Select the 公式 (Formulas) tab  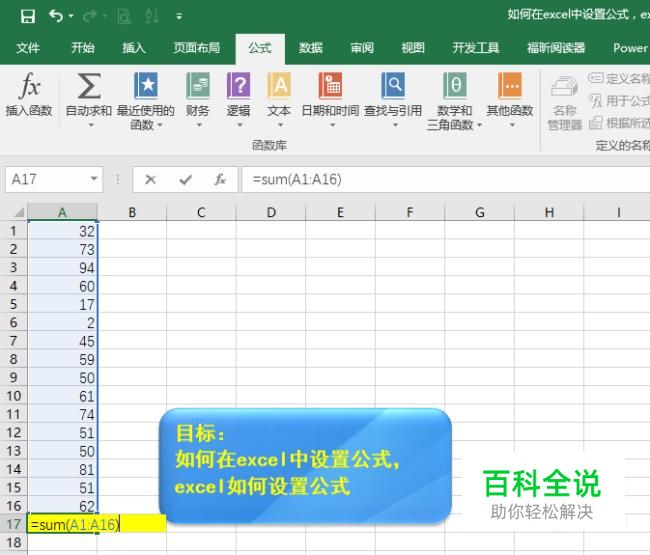coord(260,48)
